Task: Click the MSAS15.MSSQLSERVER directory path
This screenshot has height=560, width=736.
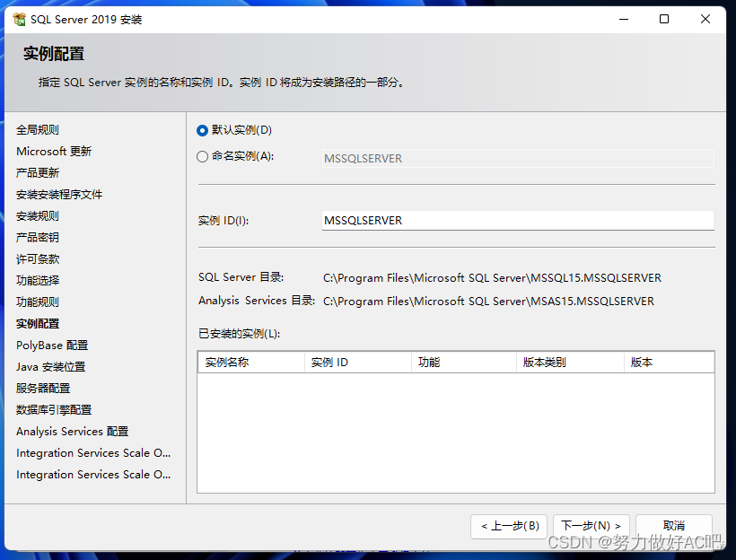Action: 488,302
